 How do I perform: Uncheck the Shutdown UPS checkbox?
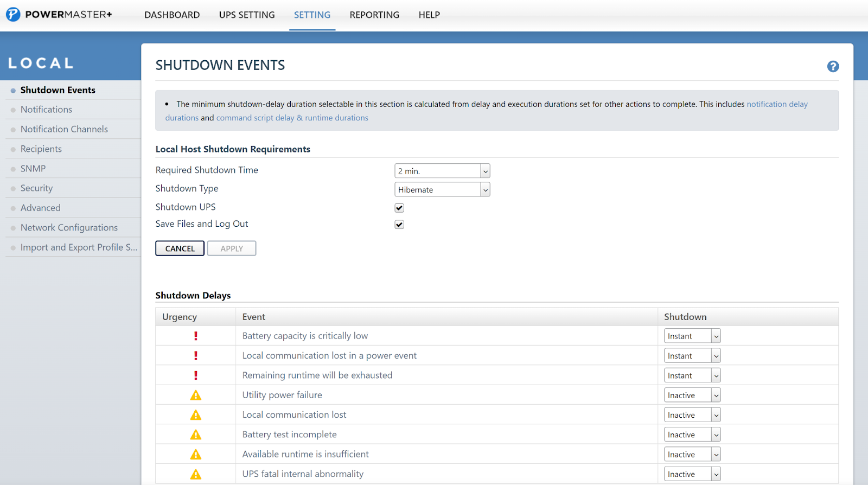pos(399,208)
